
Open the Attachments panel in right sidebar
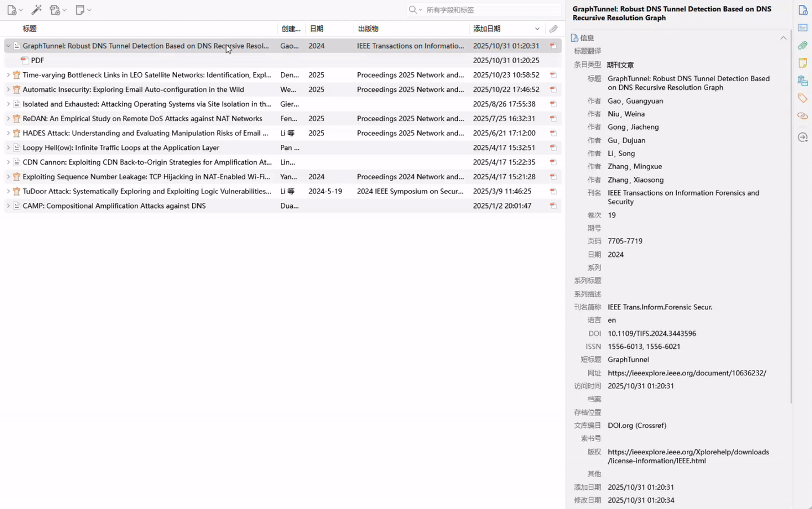coord(802,45)
